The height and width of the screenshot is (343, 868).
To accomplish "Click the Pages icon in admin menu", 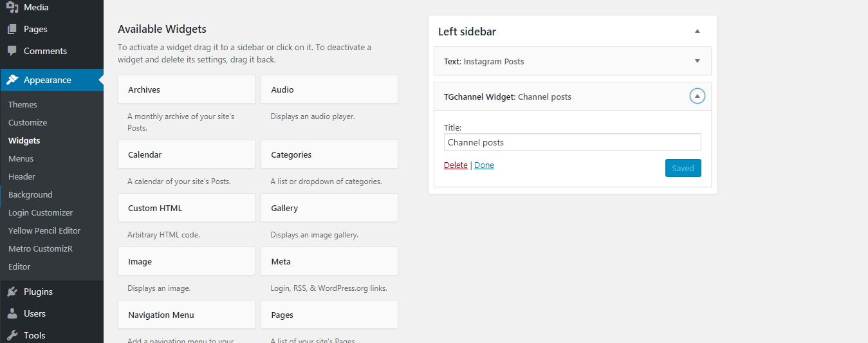I will [x=12, y=29].
